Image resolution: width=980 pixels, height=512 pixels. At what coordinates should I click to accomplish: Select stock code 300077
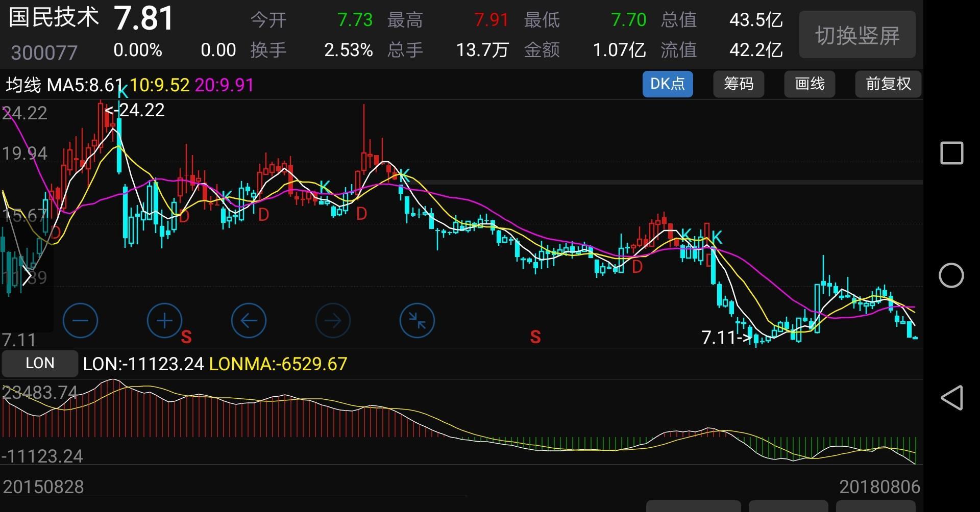point(44,53)
